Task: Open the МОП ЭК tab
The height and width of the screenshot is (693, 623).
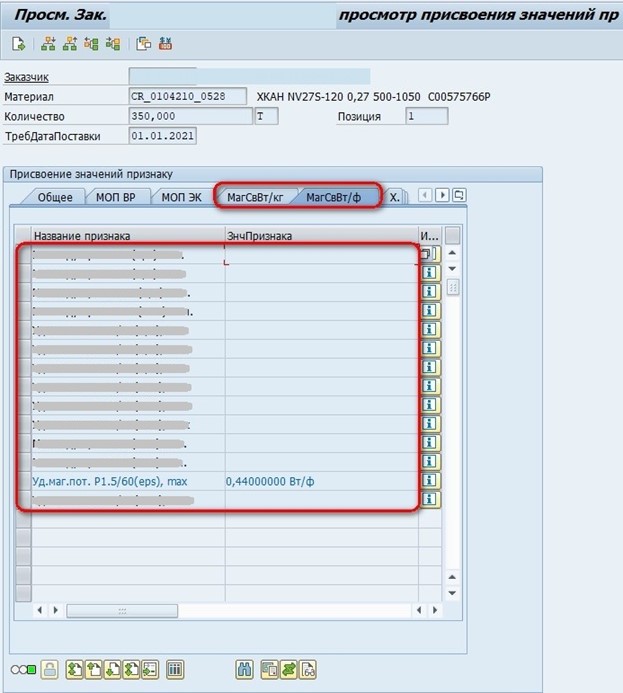Action: [x=181, y=197]
